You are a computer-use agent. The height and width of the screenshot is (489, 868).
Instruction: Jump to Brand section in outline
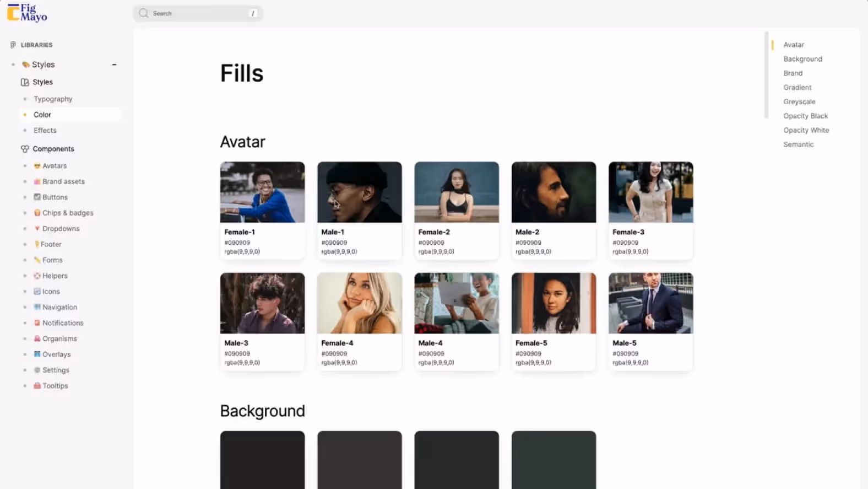click(793, 73)
